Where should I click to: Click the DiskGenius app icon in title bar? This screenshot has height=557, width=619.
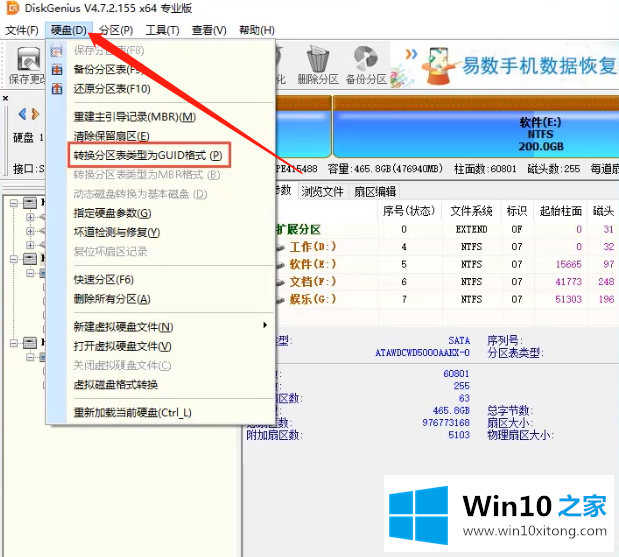pyautogui.click(x=13, y=8)
